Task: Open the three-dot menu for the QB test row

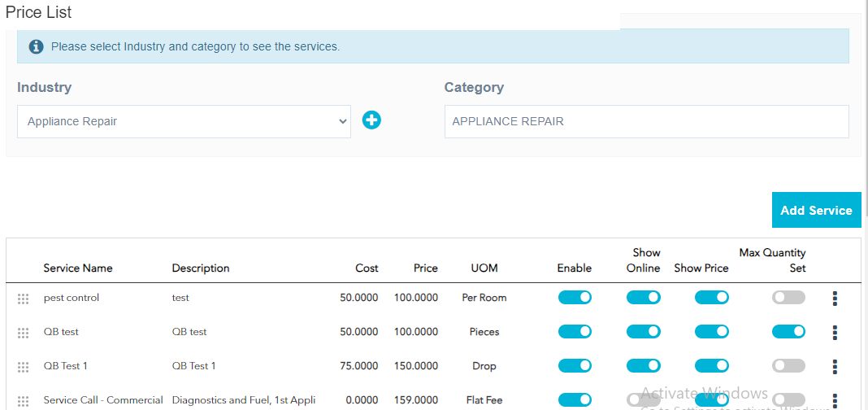Action: pos(835,333)
